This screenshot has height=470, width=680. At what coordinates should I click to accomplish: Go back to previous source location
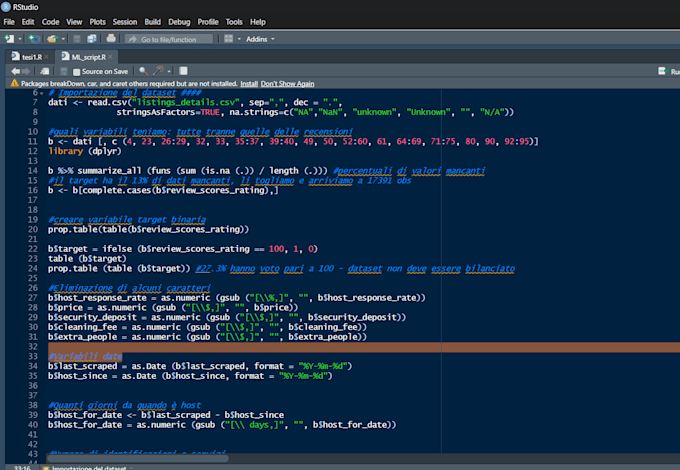click(16, 71)
